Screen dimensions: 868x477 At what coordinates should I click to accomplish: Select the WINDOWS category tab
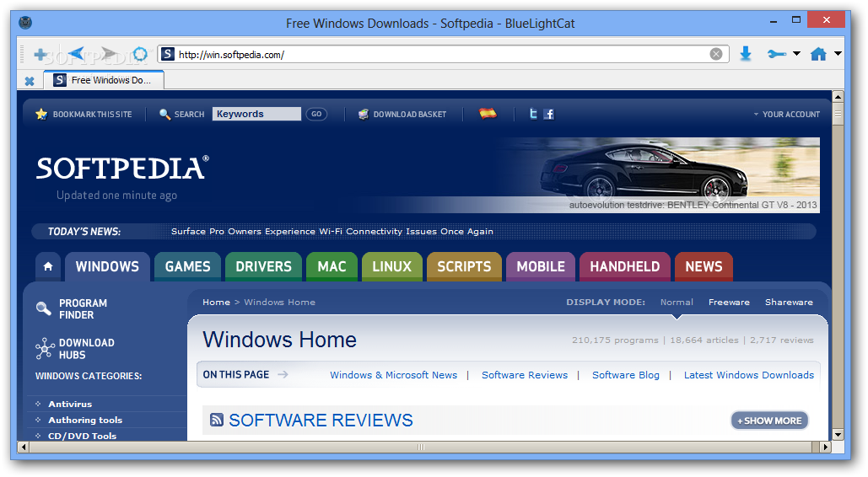pos(107,266)
